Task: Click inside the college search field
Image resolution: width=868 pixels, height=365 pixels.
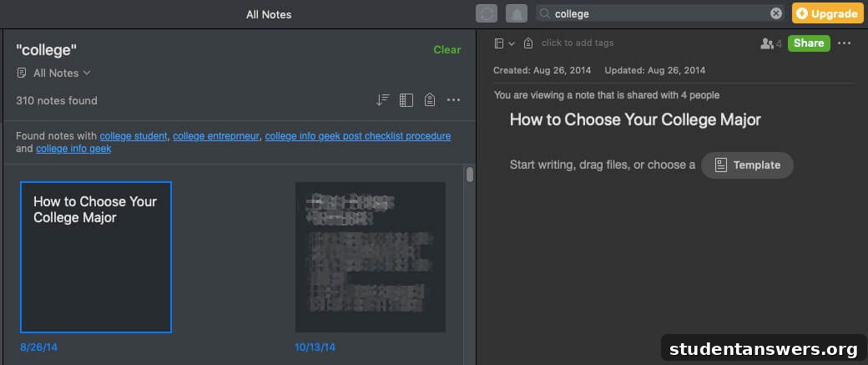Action: click(659, 14)
